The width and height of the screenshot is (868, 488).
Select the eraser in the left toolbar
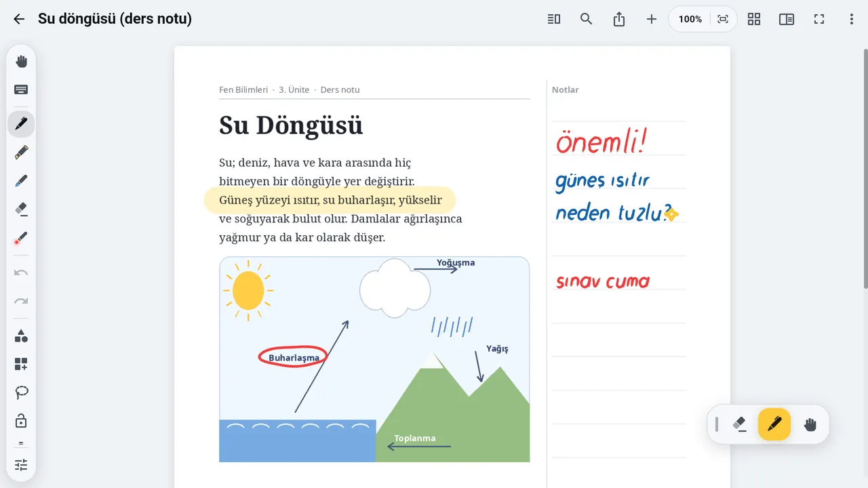tap(21, 209)
